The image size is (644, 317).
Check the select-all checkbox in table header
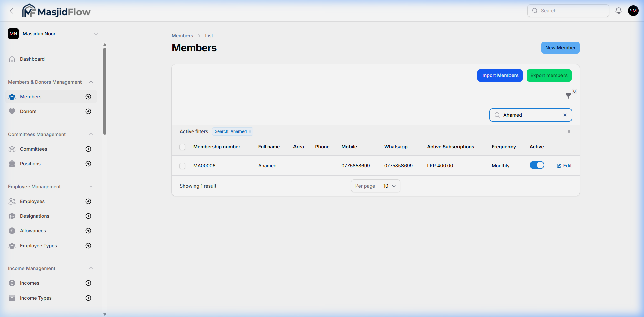pos(182,147)
